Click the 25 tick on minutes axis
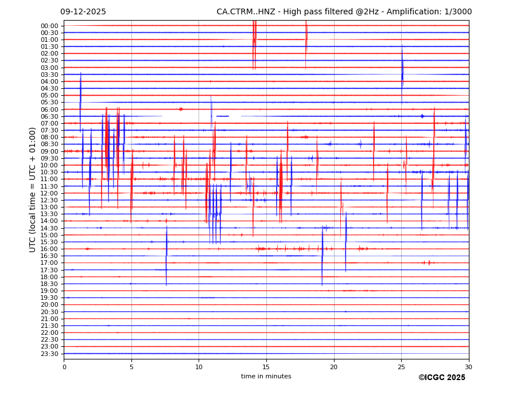This screenshot has height=399, width=532. (x=401, y=367)
